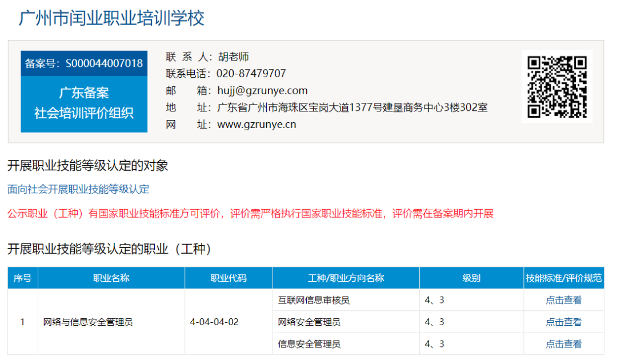Image resolution: width=617 pixels, height=364 pixels.
Task: Click the 职业代码 column header
Action: pyautogui.click(x=229, y=278)
